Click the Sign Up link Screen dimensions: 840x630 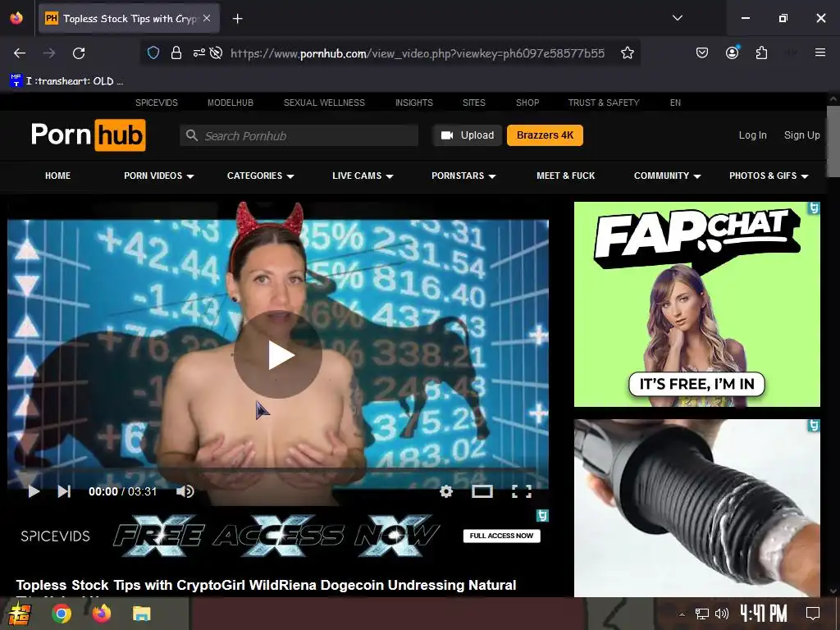pos(802,135)
